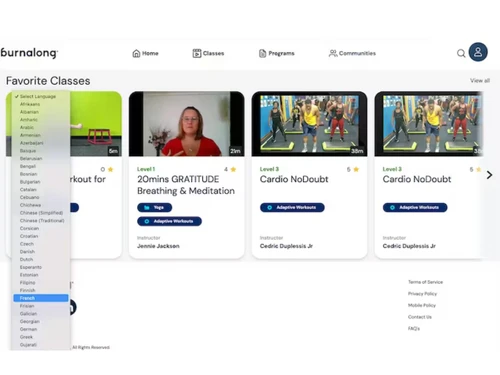Select Bengali in the language list
This screenshot has width=500, height=375.
pos(41,166)
